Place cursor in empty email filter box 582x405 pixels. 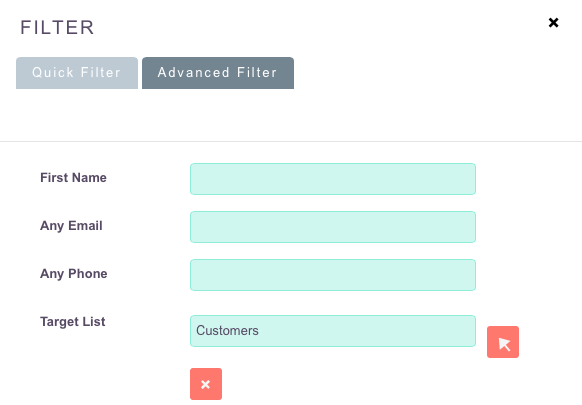333,227
